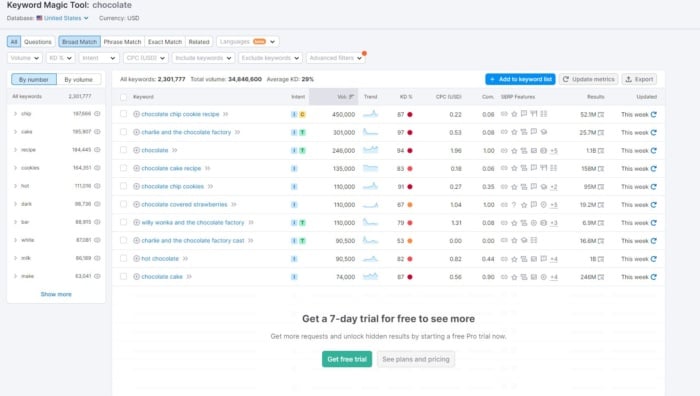Screen dimensions: 700x396
Task: Switch to the Questions tab
Action: point(38,42)
